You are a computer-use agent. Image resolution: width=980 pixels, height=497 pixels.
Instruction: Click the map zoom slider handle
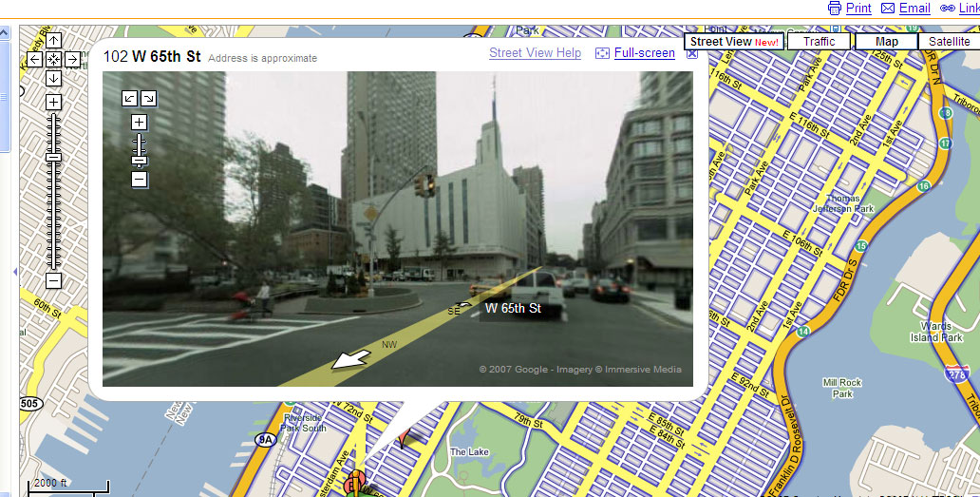pos(54,158)
